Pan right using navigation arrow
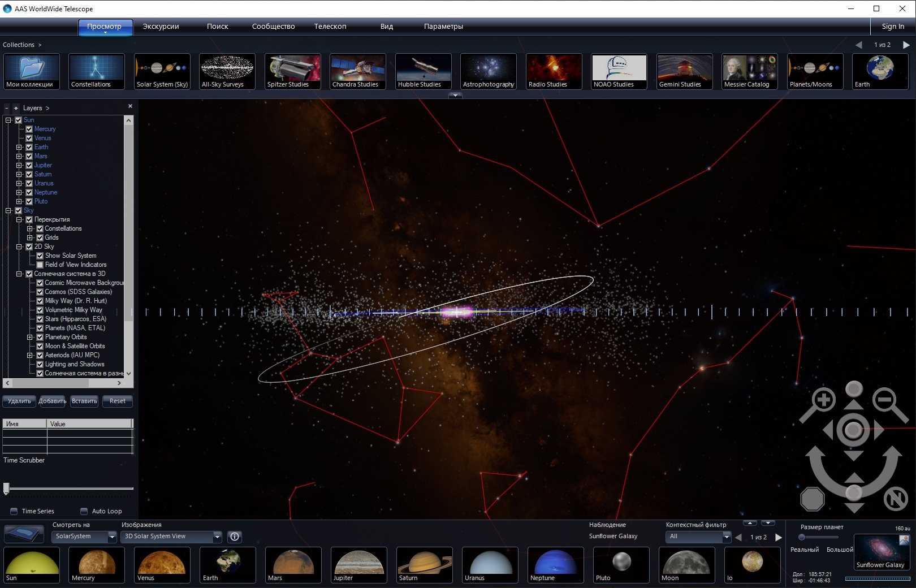916x588 pixels. [x=879, y=430]
